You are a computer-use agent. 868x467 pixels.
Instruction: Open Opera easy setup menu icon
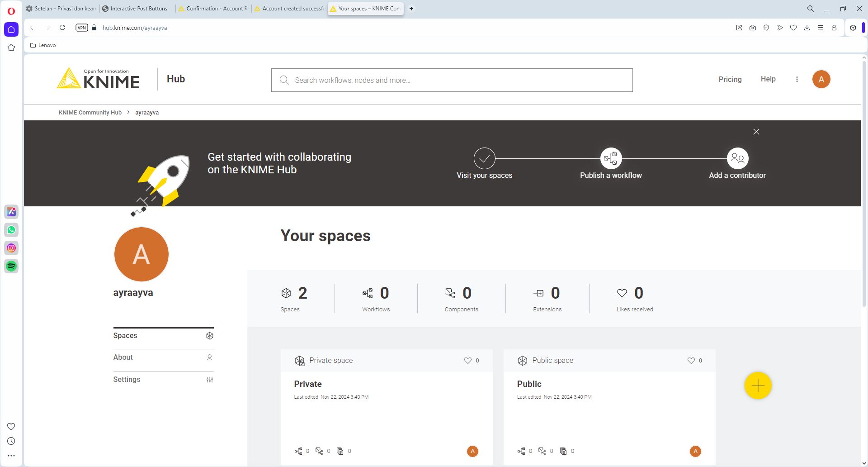pyautogui.click(x=821, y=28)
